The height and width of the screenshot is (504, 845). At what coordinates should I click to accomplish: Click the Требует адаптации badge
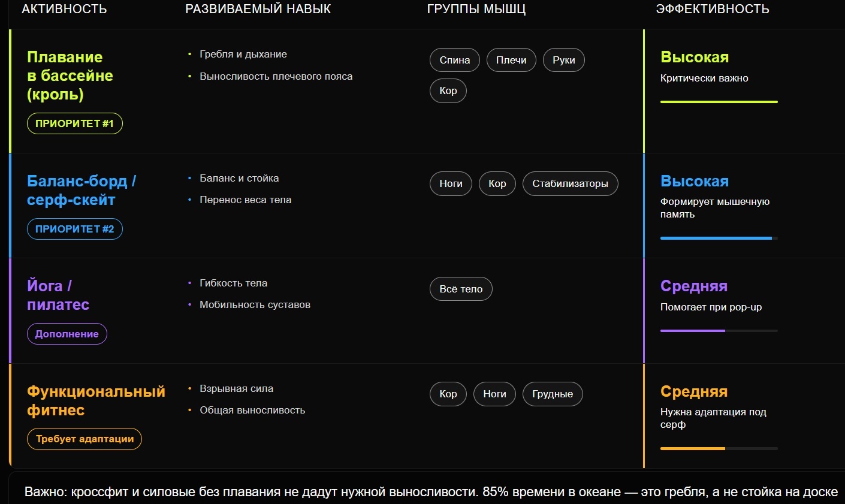tap(84, 439)
